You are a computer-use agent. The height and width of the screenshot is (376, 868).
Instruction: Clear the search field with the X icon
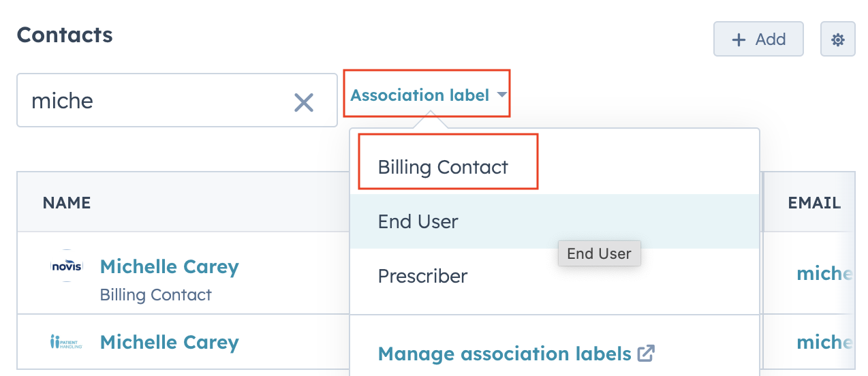[x=303, y=102]
